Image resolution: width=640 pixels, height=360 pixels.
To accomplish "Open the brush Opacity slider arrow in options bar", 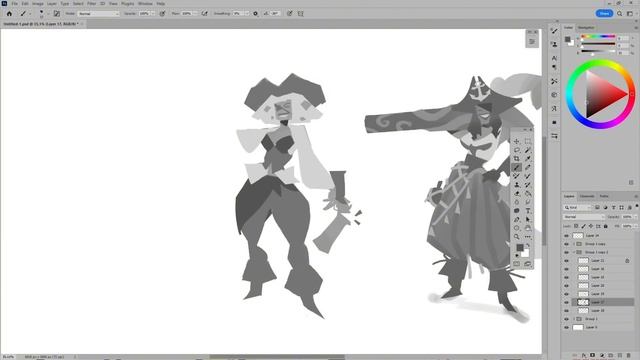I will [153, 13].
